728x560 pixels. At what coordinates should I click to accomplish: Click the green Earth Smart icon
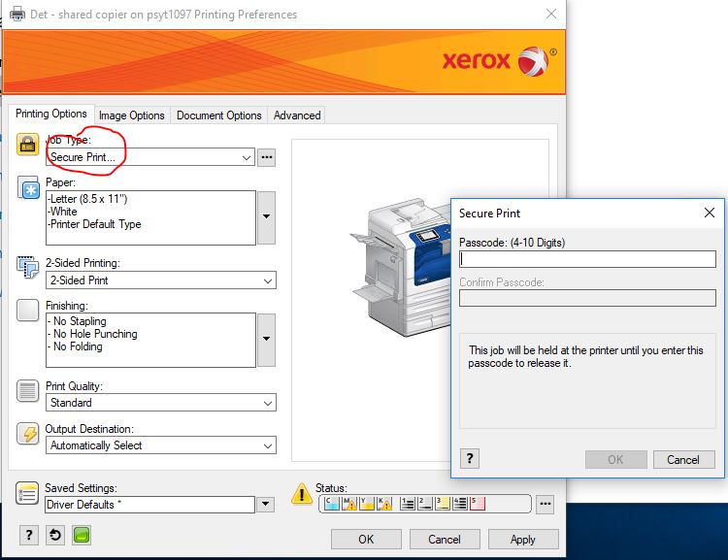point(82,535)
